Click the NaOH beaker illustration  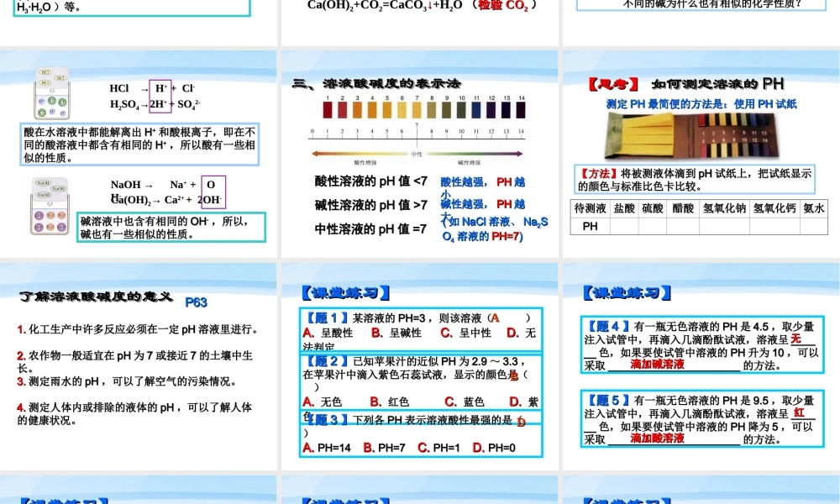[50, 206]
